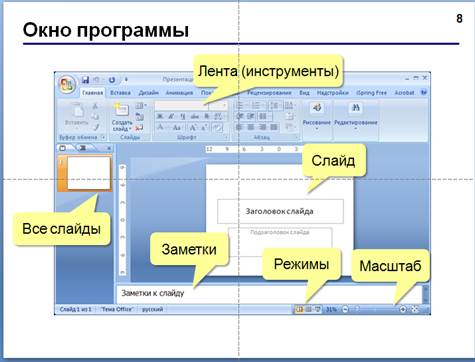This screenshot has height=362, width=475.
Task: Open the Acrobat ribbon tab
Action: (x=404, y=93)
